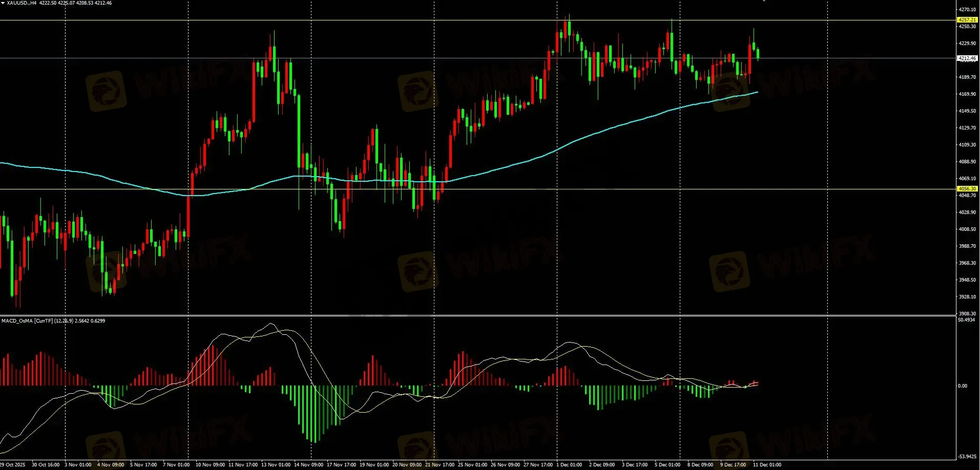The image size is (980, 470).
Task: Click the last green candlestick on the chart
Action: point(758,54)
